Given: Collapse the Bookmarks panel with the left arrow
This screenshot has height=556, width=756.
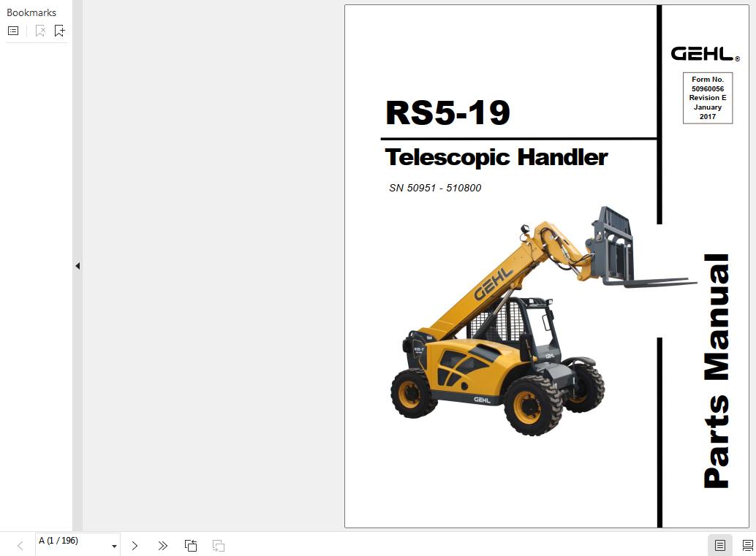Looking at the screenshot, I should pos(78,266).
